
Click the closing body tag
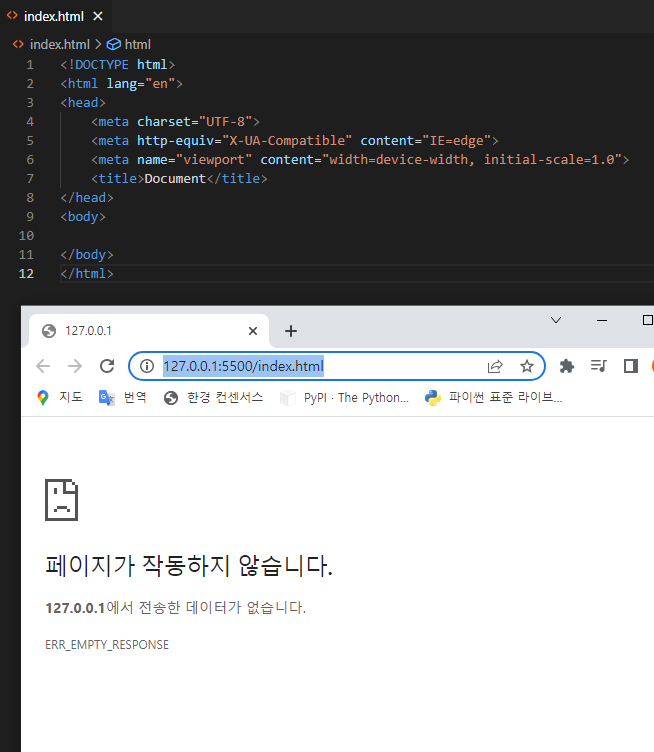click(x=87, y=255)
